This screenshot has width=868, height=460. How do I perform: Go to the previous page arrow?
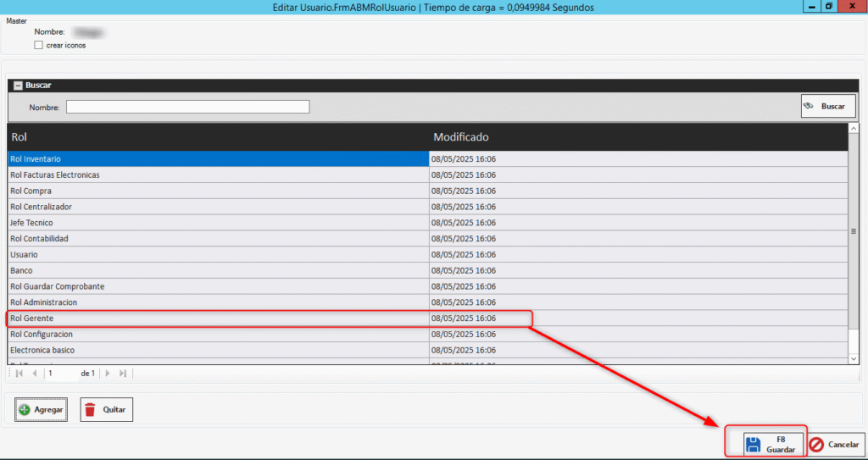35,373
